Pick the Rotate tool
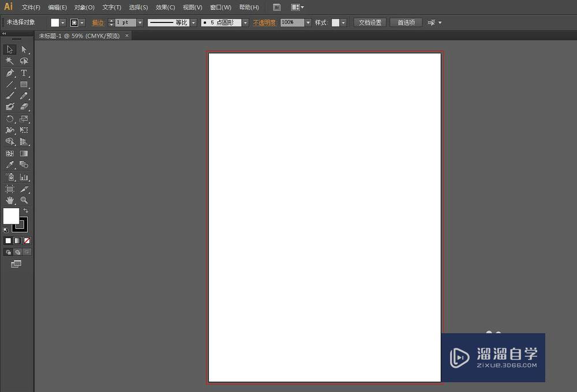Image resolution: width=577 pixels, height=392 pixels. [10, 119]
